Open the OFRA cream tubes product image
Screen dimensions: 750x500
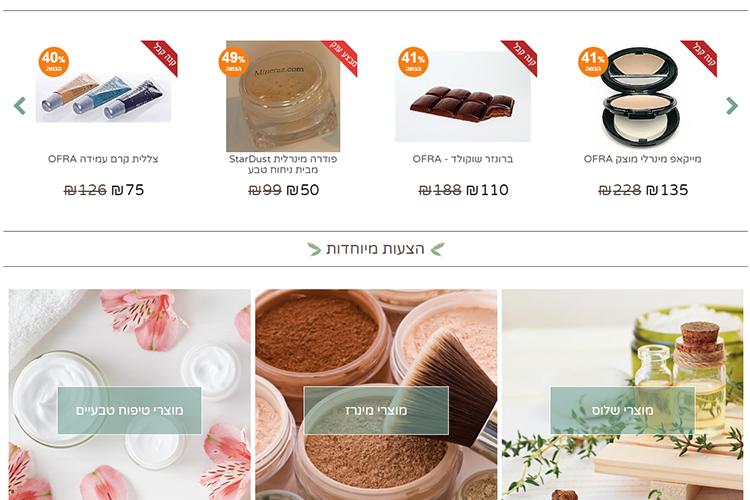coord(103,97)
